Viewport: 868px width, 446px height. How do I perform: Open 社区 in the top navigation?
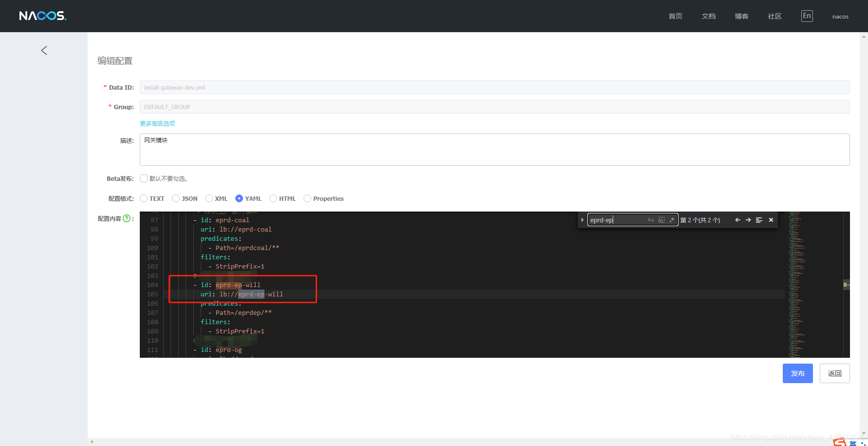coord(775,16)
